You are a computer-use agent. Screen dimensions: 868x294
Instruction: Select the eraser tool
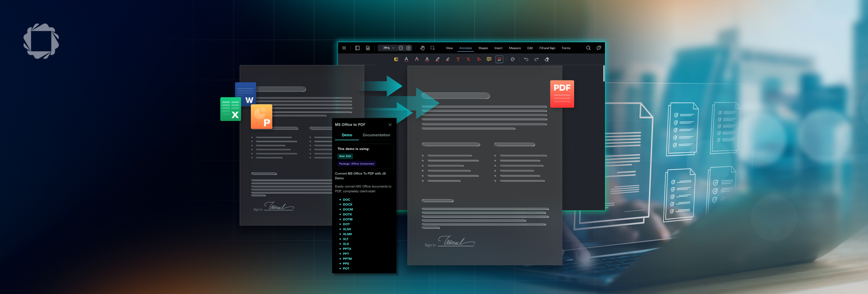coord(547,59)
